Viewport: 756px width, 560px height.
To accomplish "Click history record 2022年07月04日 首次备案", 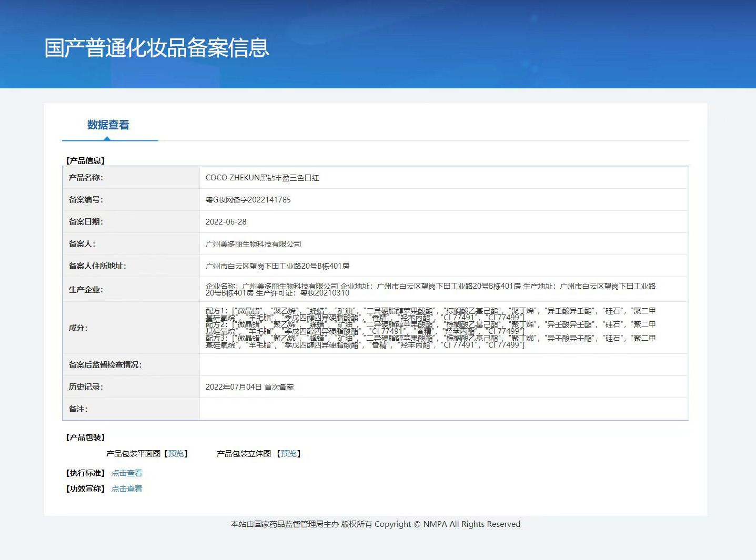I will click(249, 387).
